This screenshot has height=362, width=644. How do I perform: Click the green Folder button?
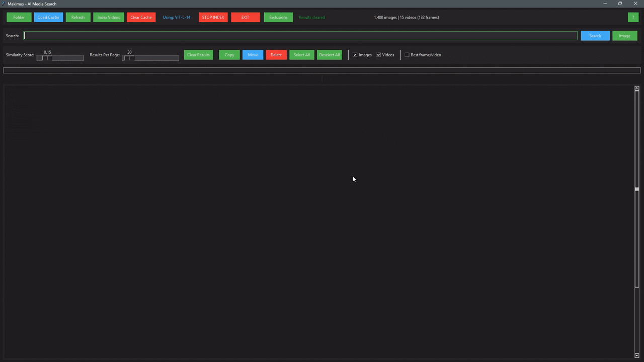click(x=19, y=17)
